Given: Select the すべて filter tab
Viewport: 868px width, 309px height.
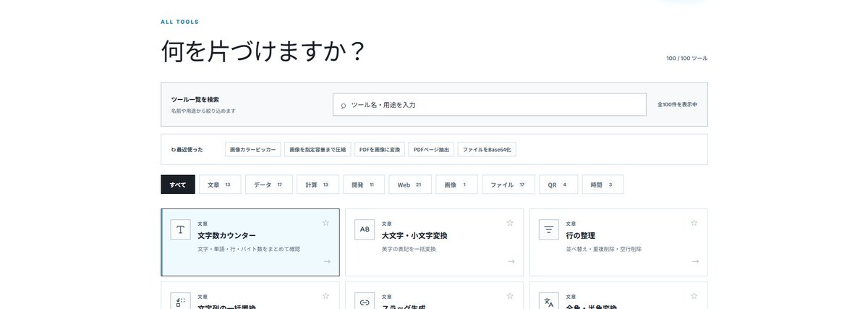Looking at the screenshot, I should [x=178, y=185].
